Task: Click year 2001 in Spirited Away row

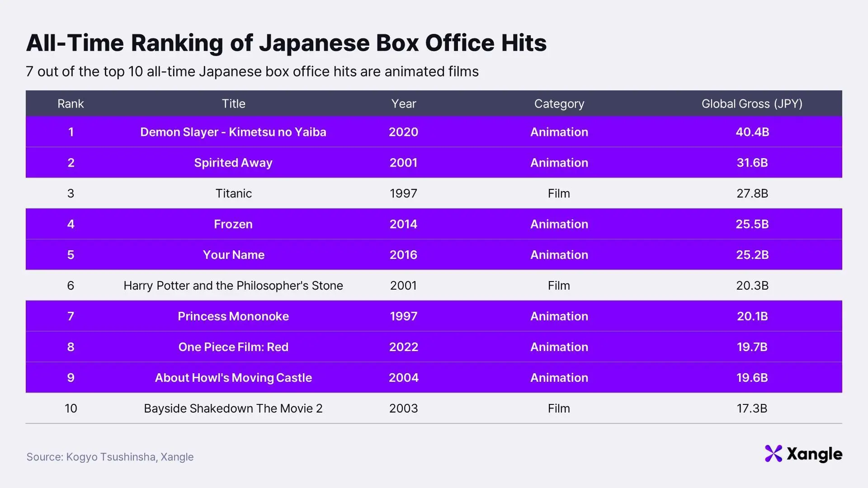Action: click(404, 163)
